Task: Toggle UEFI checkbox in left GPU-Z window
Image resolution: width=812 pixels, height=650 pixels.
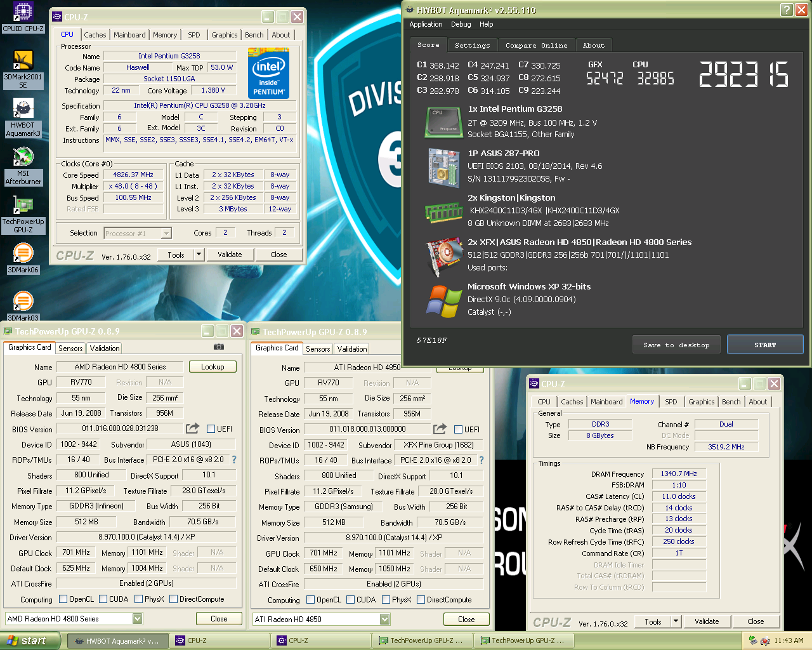Action: [x=211, y=428]
